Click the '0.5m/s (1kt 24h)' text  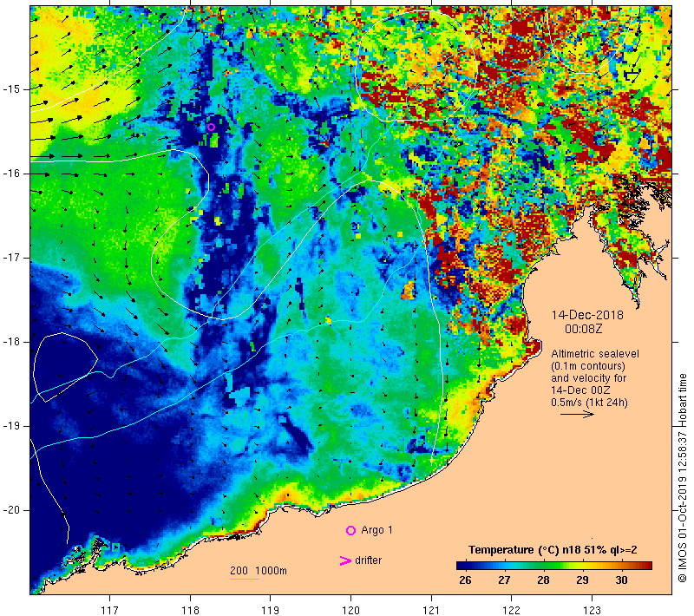coord(589,403)
